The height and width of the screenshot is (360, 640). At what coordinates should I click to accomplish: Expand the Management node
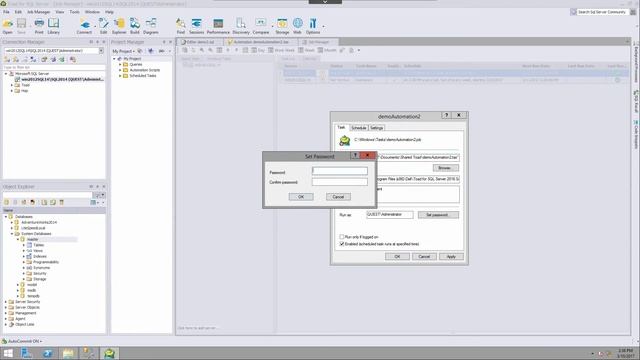6,313
